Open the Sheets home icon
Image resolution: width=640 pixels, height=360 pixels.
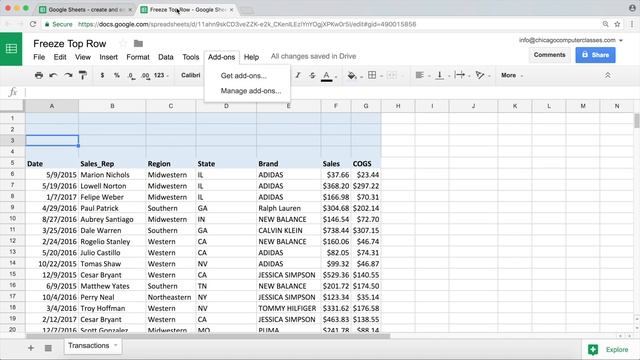coord(11,49)
